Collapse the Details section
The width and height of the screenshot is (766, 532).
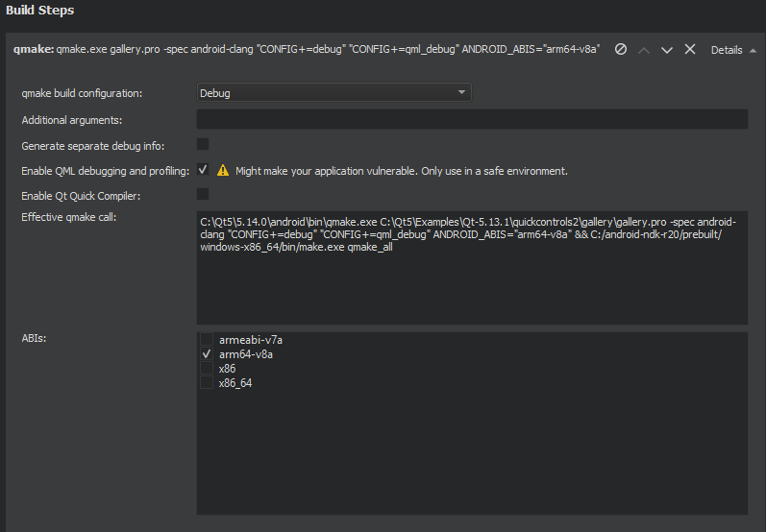[x=733, y=50]
